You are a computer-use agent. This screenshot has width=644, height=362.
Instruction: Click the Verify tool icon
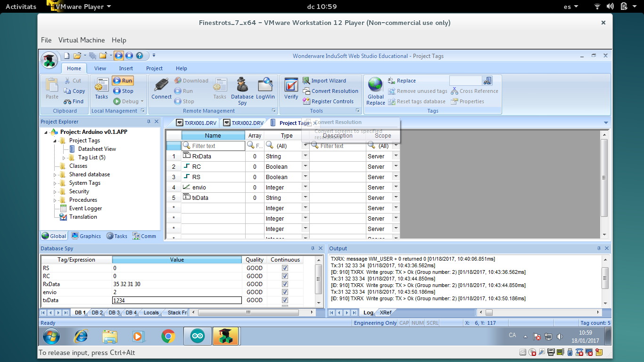[x=291, y=89]
